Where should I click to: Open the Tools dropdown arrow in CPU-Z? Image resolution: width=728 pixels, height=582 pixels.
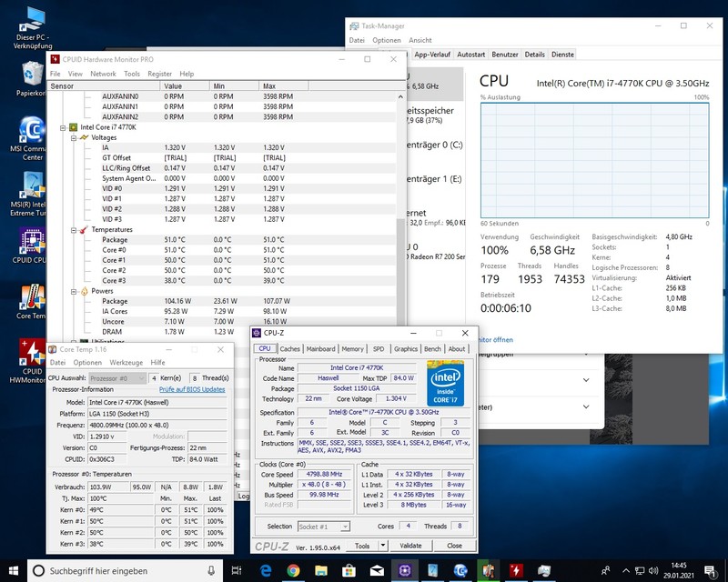pyautogui.click(x=382, y=546)
